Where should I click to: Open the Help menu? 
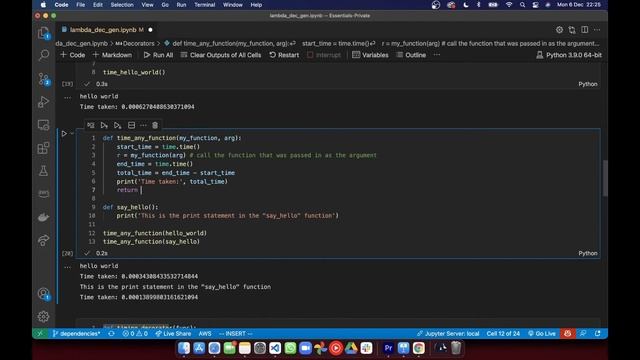pos(256,5)
